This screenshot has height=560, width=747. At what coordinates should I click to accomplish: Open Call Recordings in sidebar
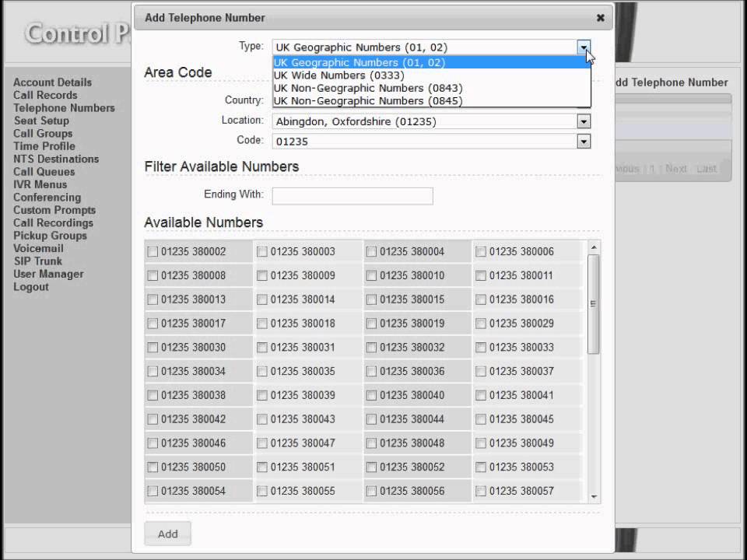tap(54, 223)
